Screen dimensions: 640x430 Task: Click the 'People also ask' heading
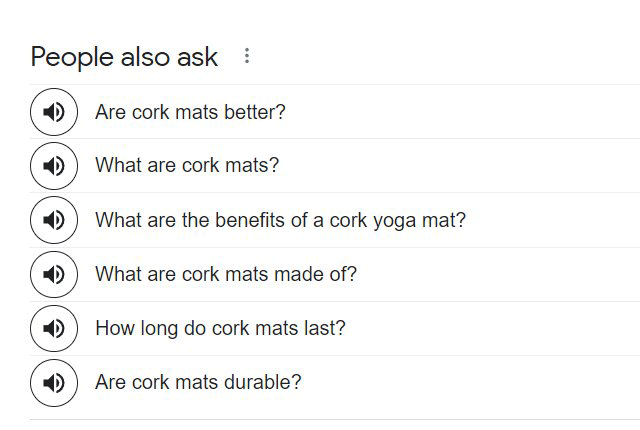pos(124,57)
